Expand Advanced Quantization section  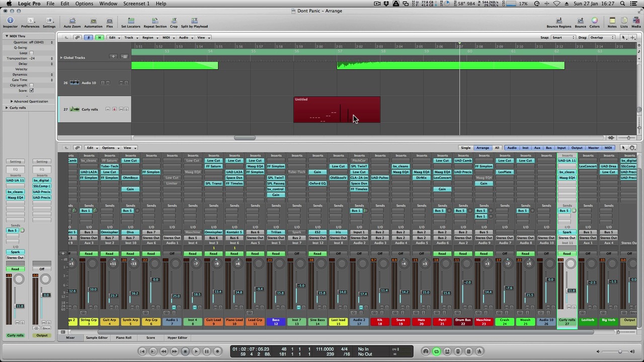pos(12,101)
